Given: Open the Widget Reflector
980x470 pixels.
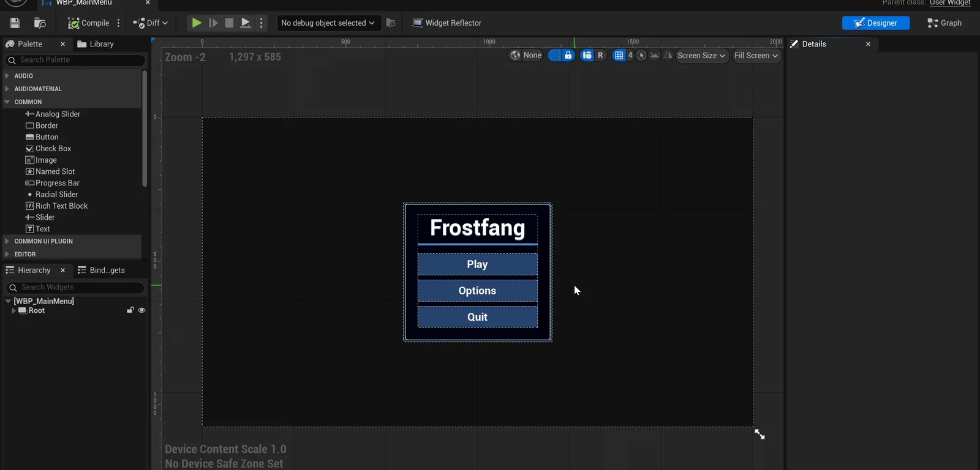Looking at the screenshot, I should coord(447,23).
